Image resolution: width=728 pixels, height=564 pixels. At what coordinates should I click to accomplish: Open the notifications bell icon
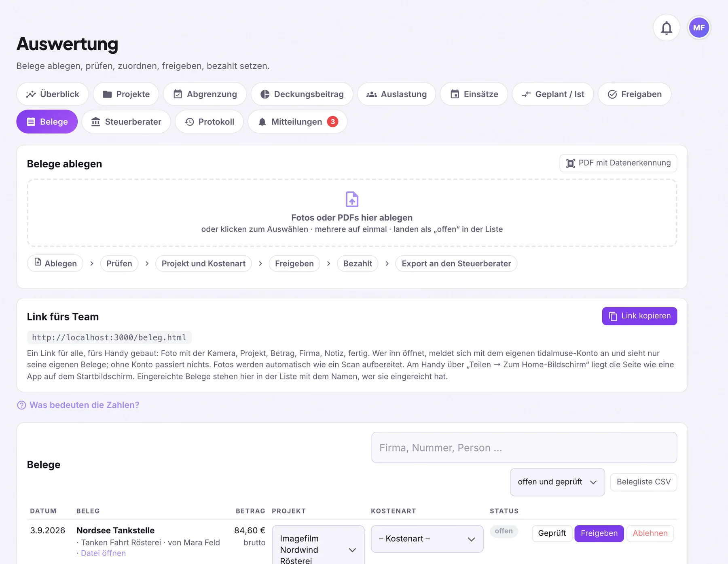[x=666, y=28]
